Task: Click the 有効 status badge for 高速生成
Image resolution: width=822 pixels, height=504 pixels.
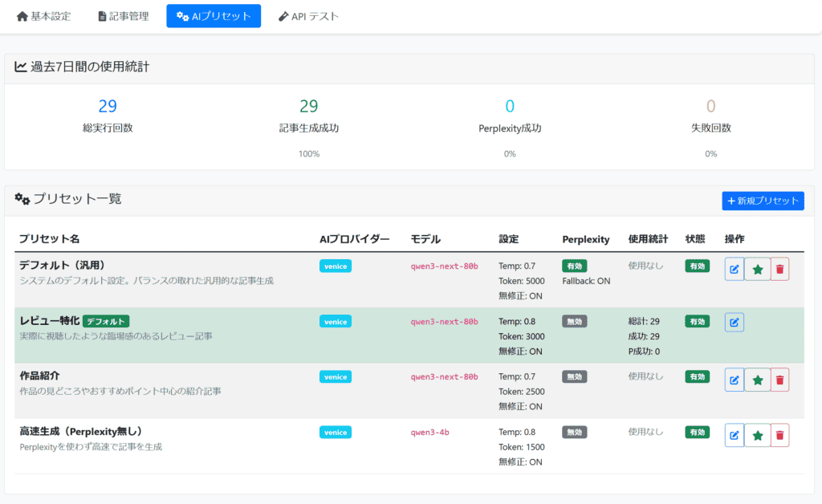Action: point(697,432)
